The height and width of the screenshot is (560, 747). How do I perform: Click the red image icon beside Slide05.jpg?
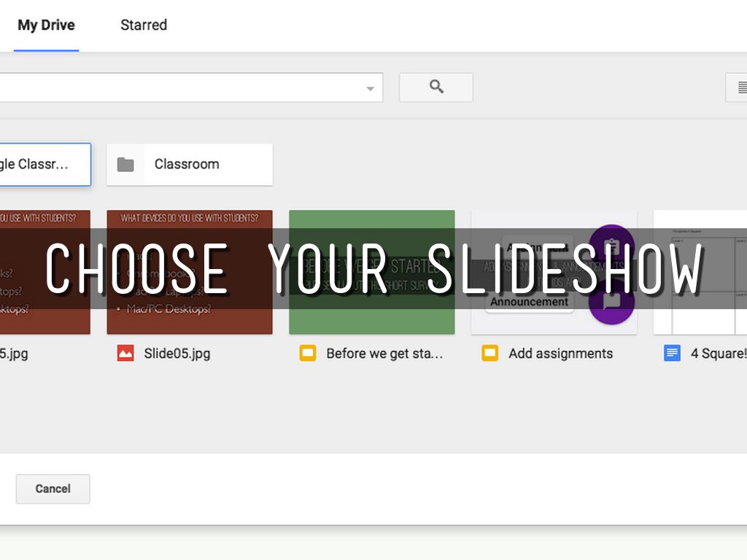(x=125, y=354)
